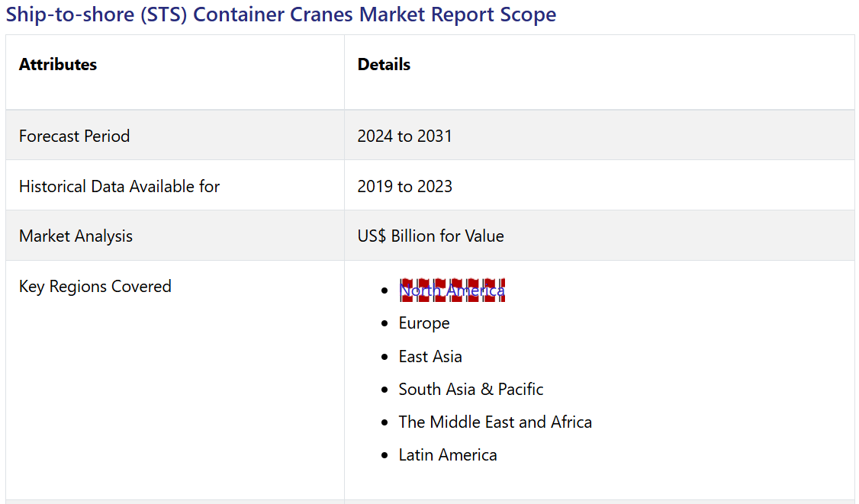Select the Key Regions Covered cell
The image size is (859, 504).
pyautogui.click(x=95, y=287)
